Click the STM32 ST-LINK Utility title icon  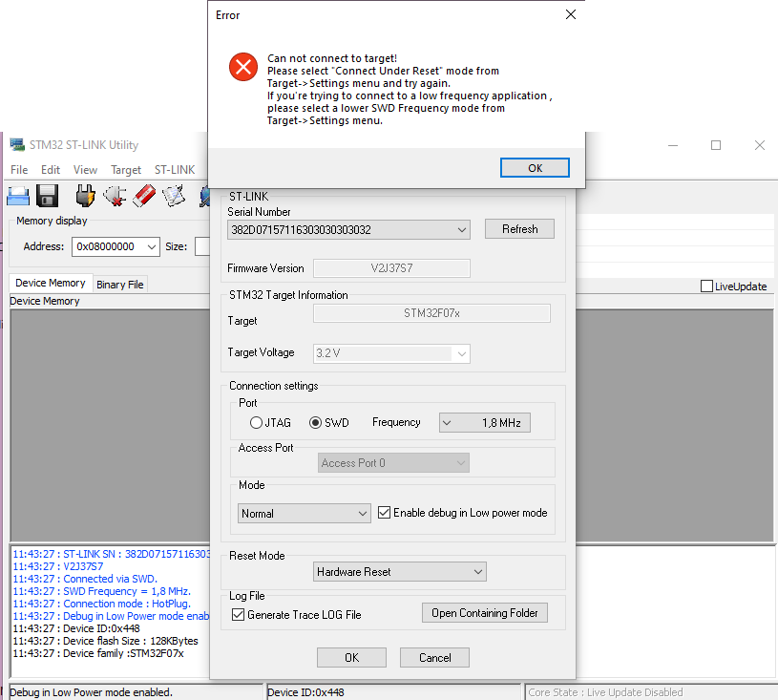[x=17, y=144]
